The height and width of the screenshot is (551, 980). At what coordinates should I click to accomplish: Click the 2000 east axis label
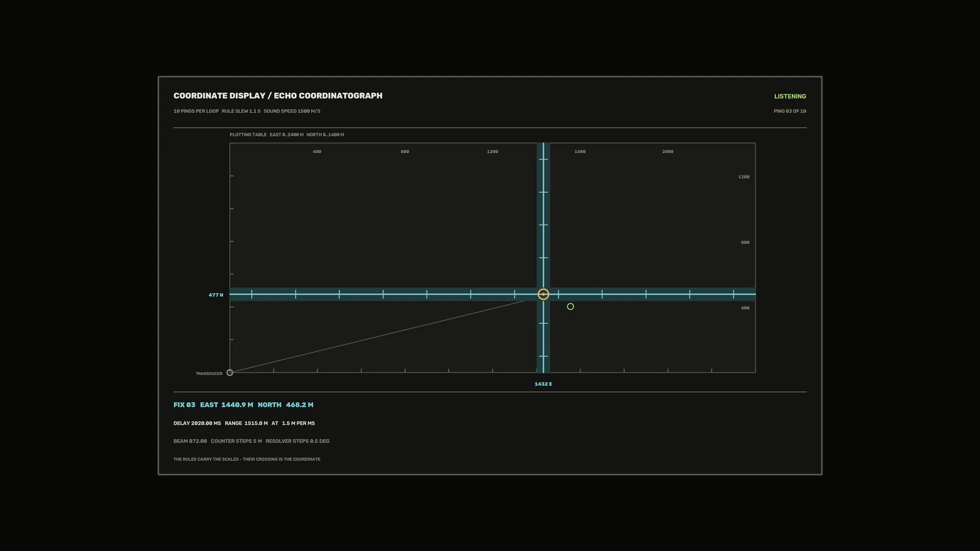click(x=668, y=152)
